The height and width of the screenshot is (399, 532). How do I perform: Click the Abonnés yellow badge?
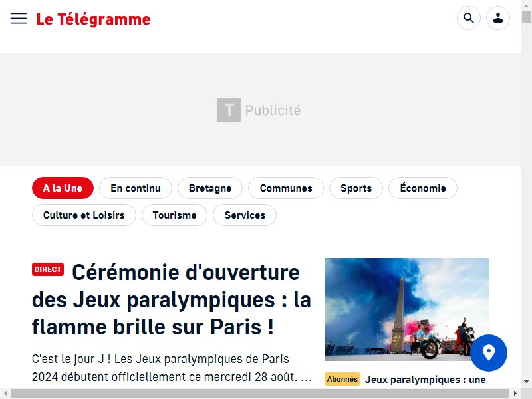tap(342, 379)
